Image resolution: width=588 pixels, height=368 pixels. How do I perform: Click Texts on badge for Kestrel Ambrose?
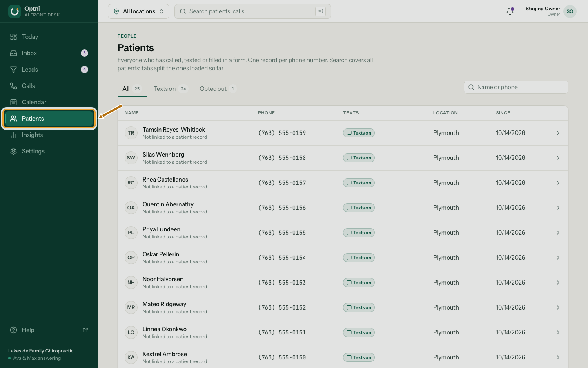[x=359, y=357]
